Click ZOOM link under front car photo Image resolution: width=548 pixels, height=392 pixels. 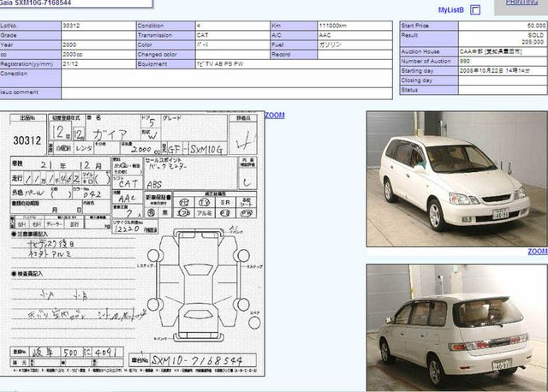tap(538, 252)
